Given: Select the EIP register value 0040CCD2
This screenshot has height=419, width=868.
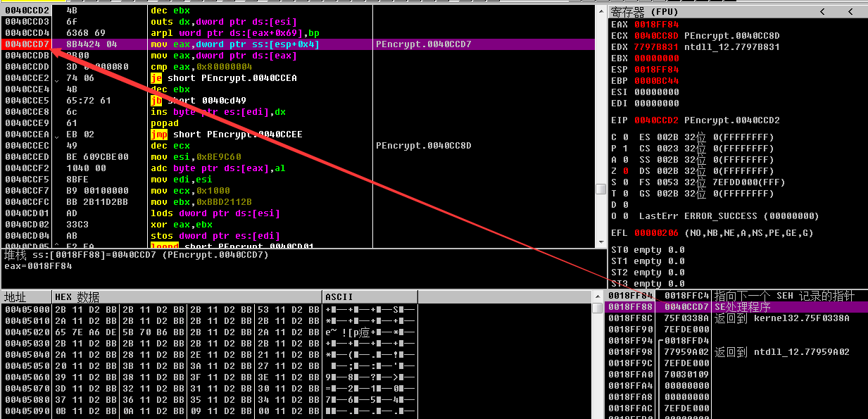Looking at the screenshot, I should tap(657, 120).
